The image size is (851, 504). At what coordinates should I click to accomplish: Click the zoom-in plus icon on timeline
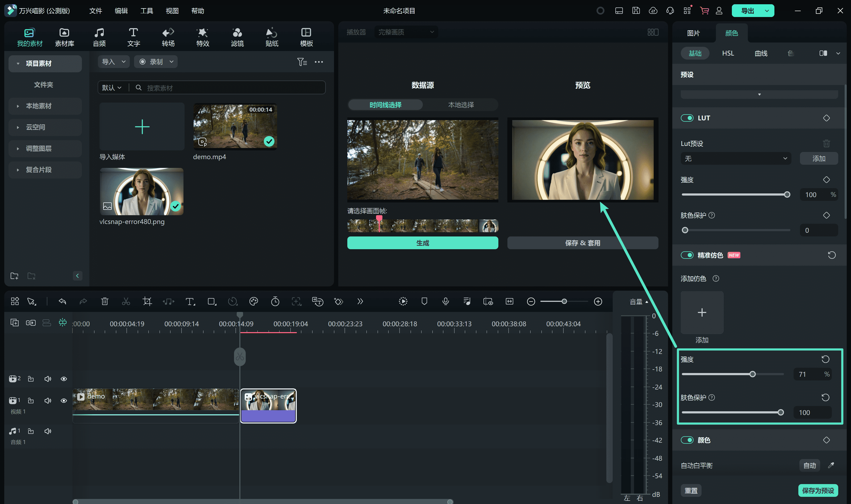tap(598, 301)
